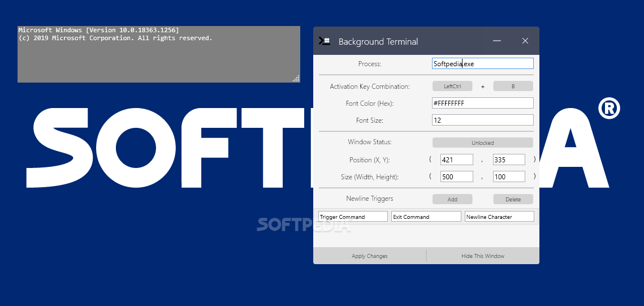This screenshot has width=644, height=306.
Task: Click the LeftCtrl activation key button
Action: (452, 86)
